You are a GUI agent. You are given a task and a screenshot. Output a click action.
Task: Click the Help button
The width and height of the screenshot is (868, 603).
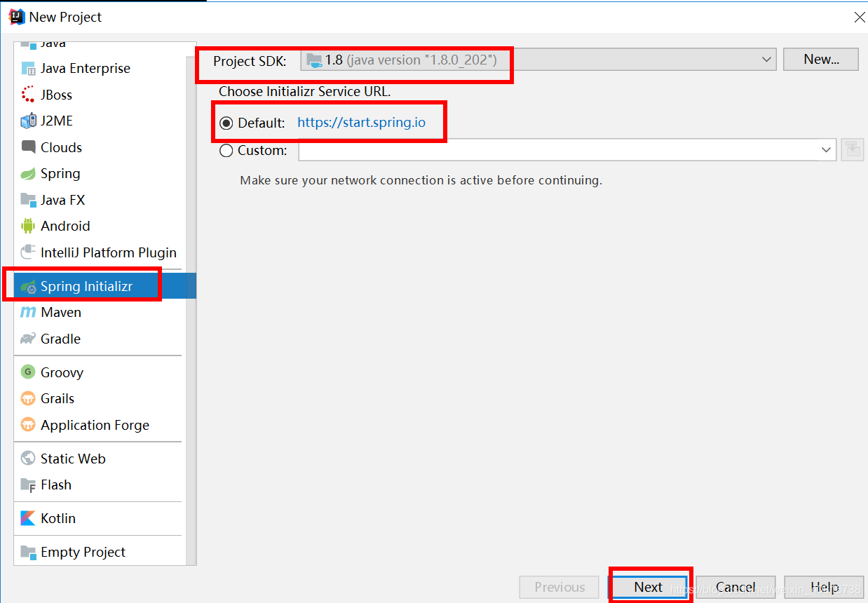click(824, 588)
